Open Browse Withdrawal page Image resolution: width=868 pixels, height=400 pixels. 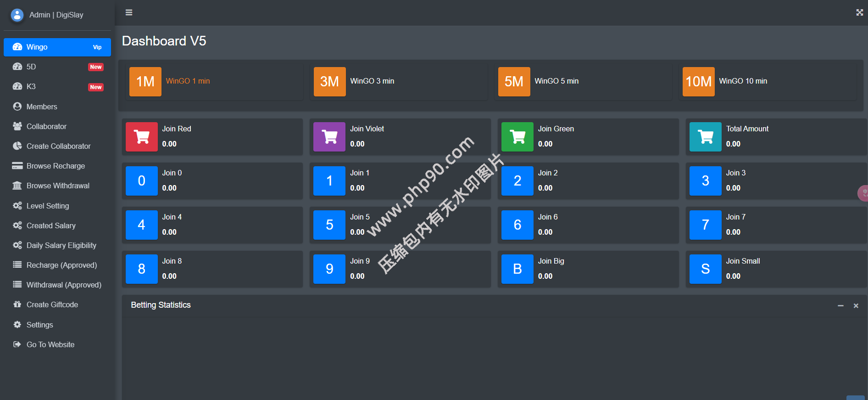(58, 186)
